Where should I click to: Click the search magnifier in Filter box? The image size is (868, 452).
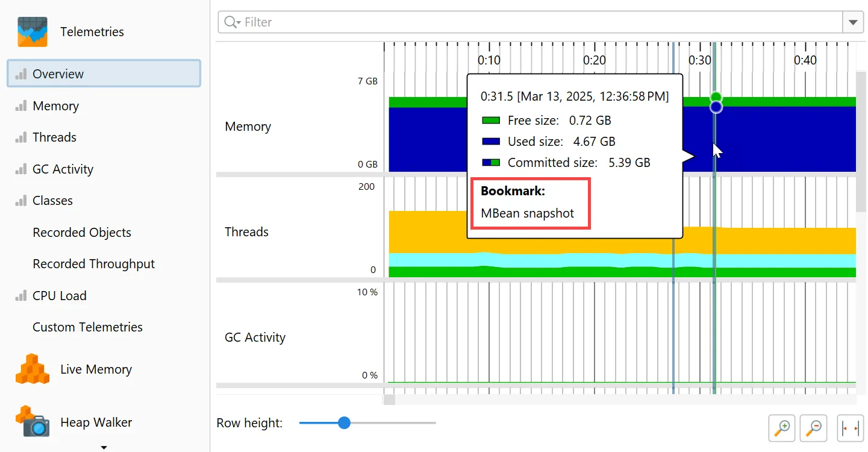click(x=232, y=22)
